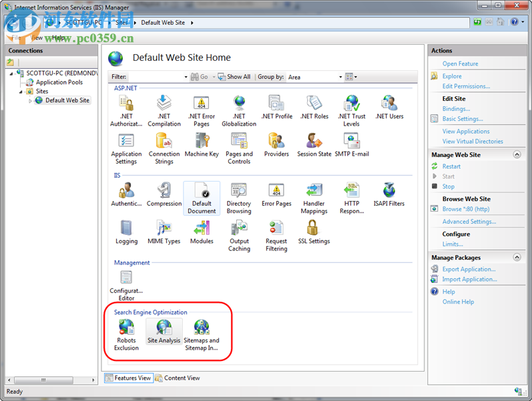Click the Explore action link
The height and width of the screenshot is (401, 532).
[452, 76]
